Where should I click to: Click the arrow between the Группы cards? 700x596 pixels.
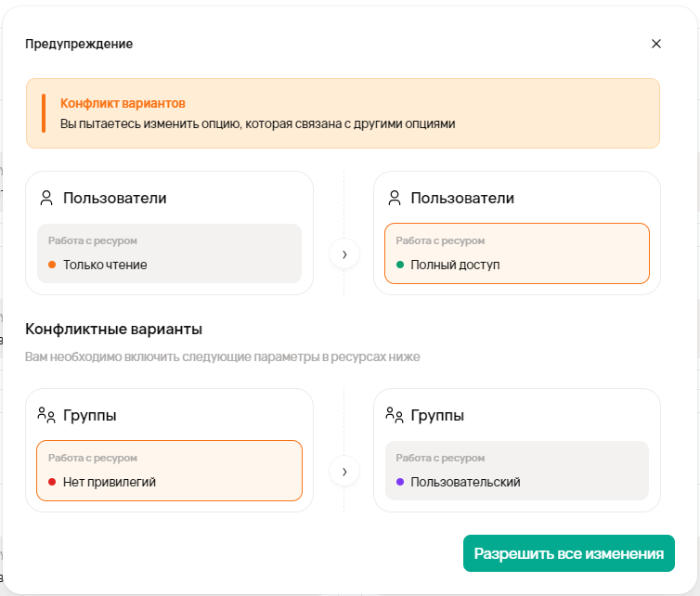coord(344,472)
